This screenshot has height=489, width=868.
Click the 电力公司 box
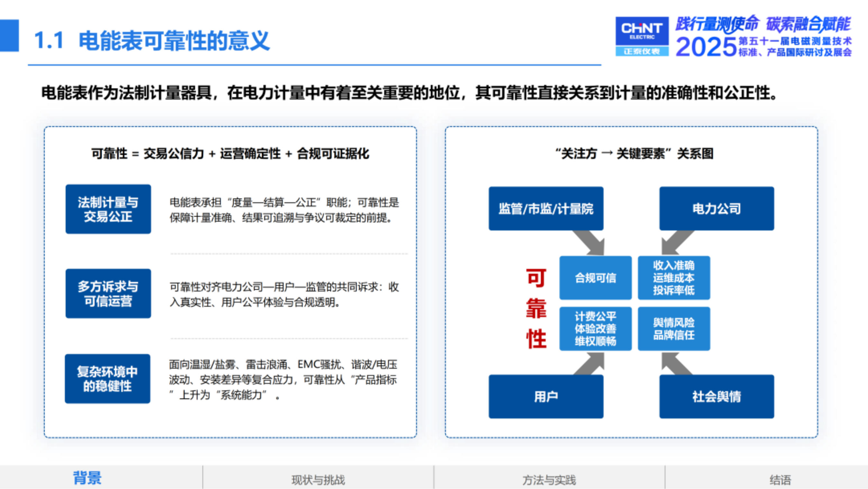[x=717, y=208]
